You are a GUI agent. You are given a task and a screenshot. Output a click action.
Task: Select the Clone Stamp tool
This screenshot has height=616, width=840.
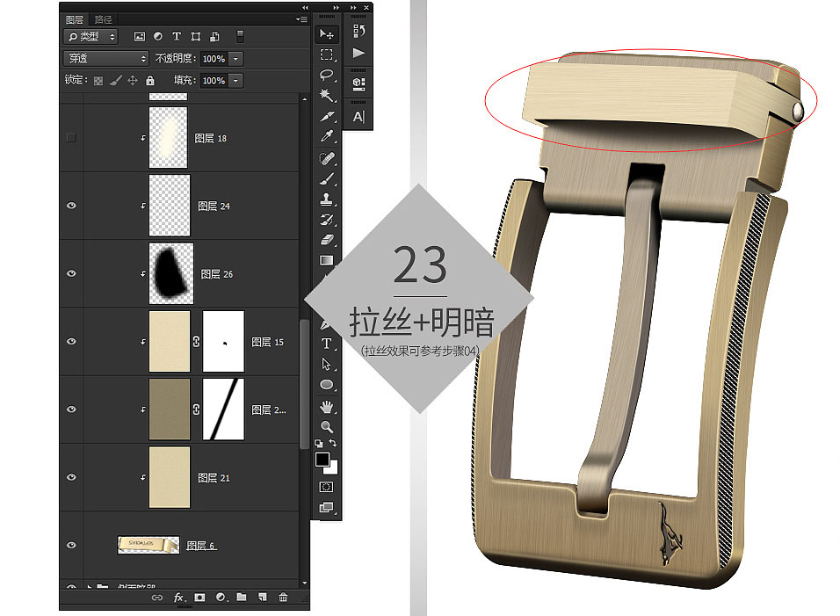tap(326, 199)
